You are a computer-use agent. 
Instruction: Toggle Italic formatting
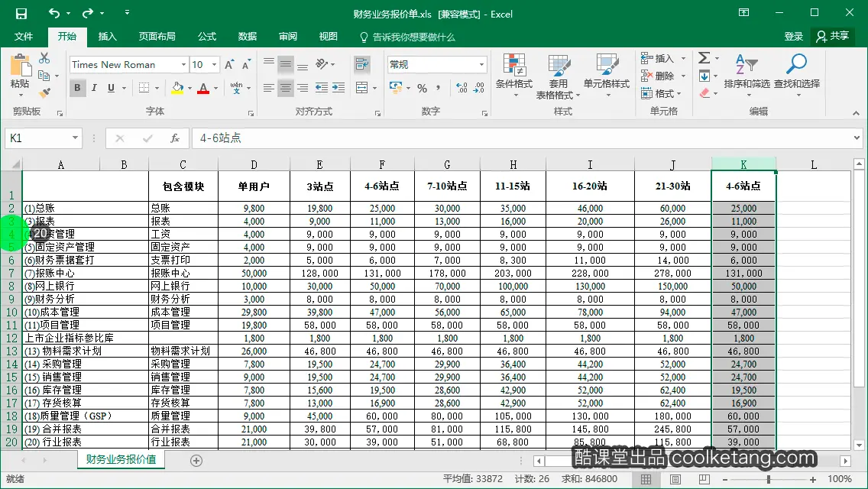[x=94, y=88]
